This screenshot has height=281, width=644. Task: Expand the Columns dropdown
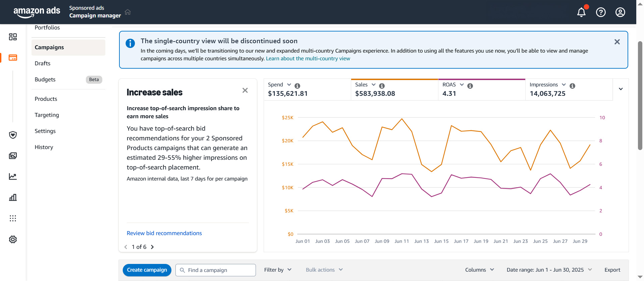(479, 270)
